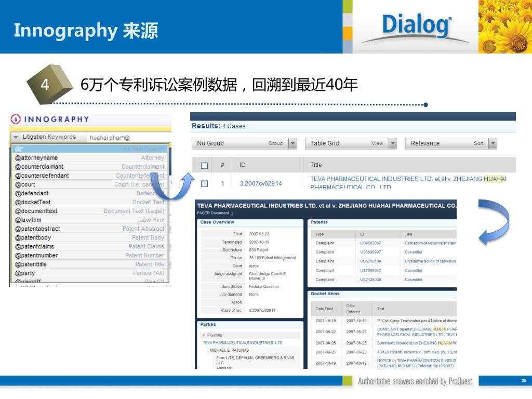Open patent US7126008
Viewport: 532px width, 399px height.
370,280
